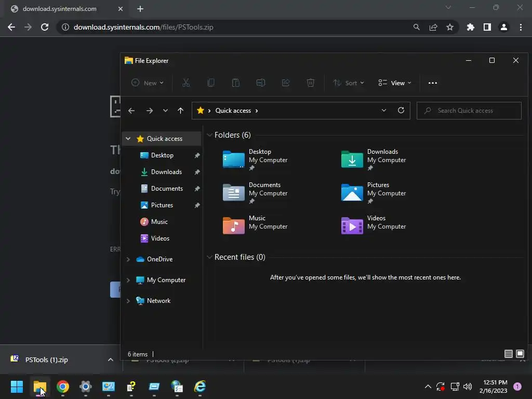
Task: Open the PSTools (1).zip downloaded file
Action: 46,360
